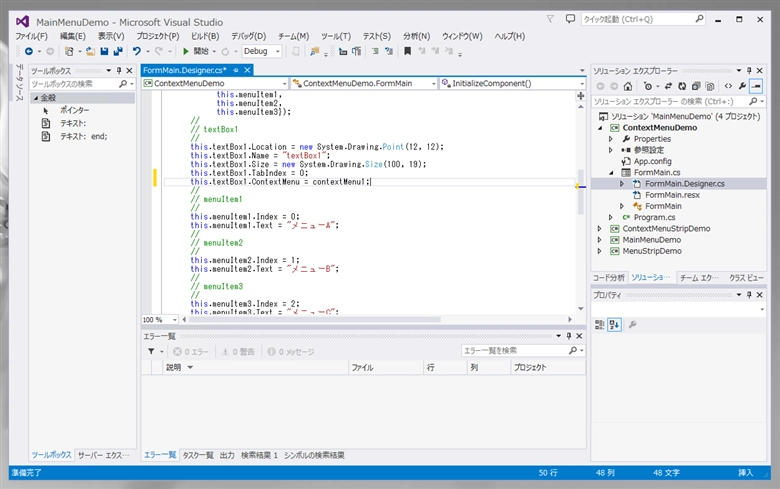Click the Find in Files toolbar icon
The image size is (780, 489).
coord(314,51)
